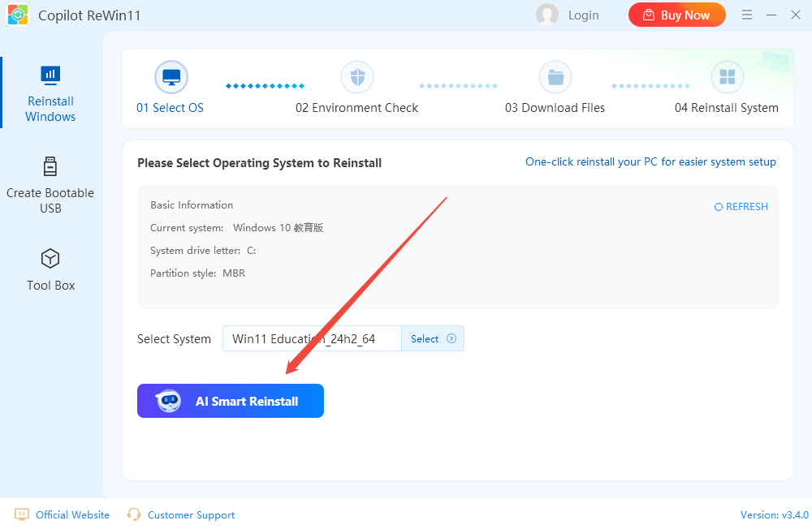
Task: Click the Download Files folder icon
Action: pyautogui.click(x=555, y=78)
